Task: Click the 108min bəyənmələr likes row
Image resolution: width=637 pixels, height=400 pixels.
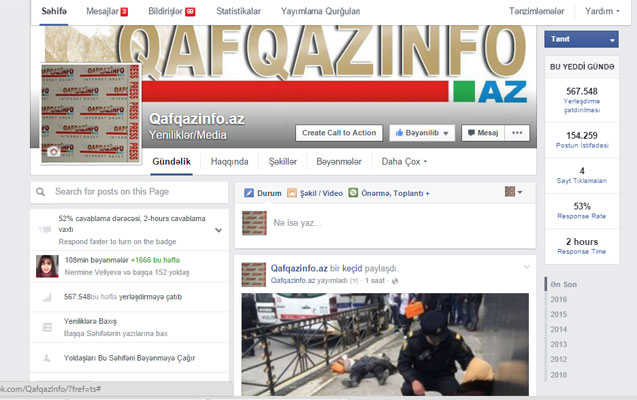Action: pyautogui.click(x=129, y=266)
